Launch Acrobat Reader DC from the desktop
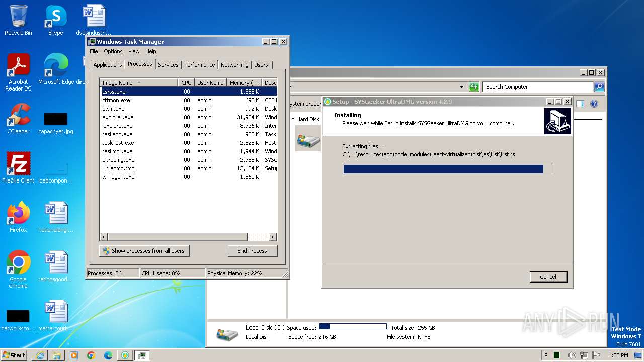 click(x=18, y=72)
